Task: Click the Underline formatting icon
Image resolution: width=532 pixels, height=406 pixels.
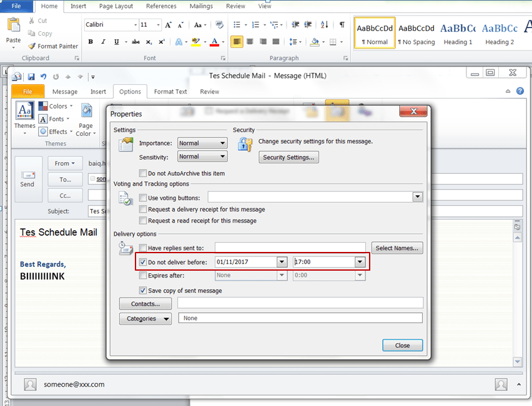Action: (x=117, y=42)
